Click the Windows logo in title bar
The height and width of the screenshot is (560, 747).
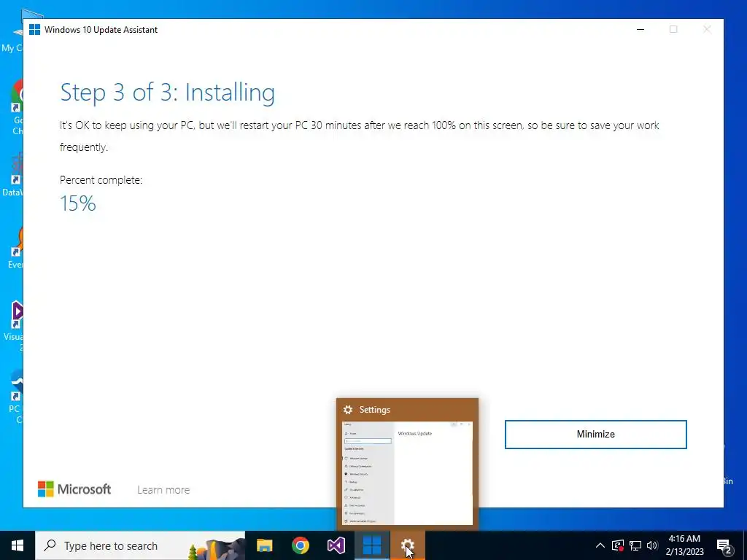click(35, 29)
